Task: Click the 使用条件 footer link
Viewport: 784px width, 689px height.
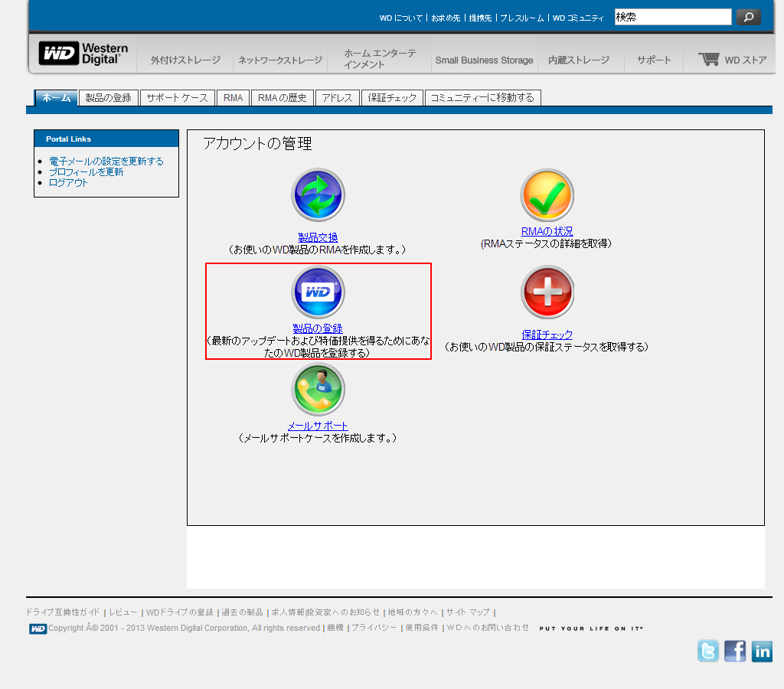Action: click(422, 628)
